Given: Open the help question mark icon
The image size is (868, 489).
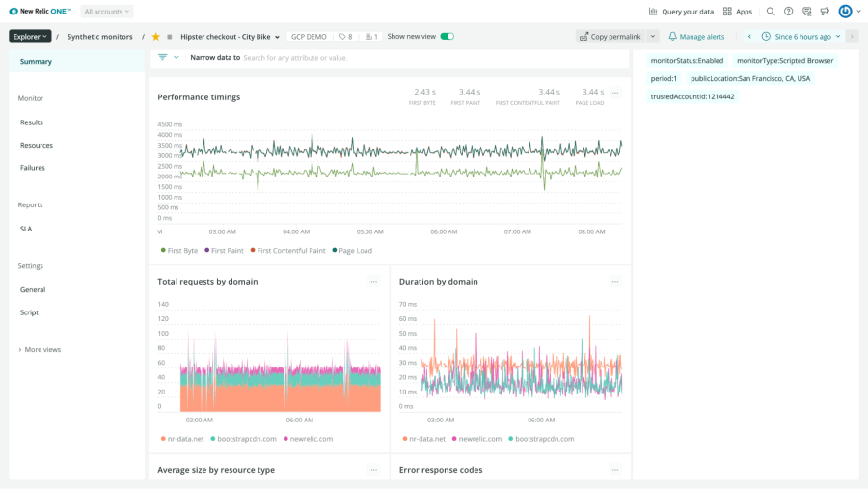Looking at the screenshot, I should click(x=788, y=11).
